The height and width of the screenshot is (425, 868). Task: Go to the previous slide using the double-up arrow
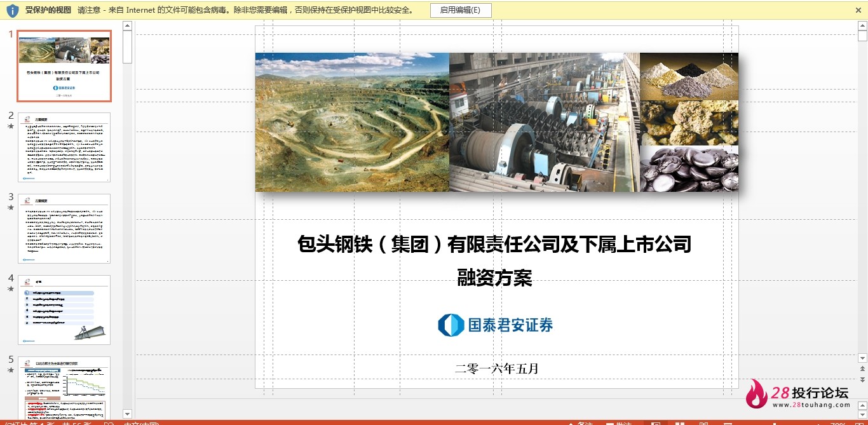tap(862, 368)
